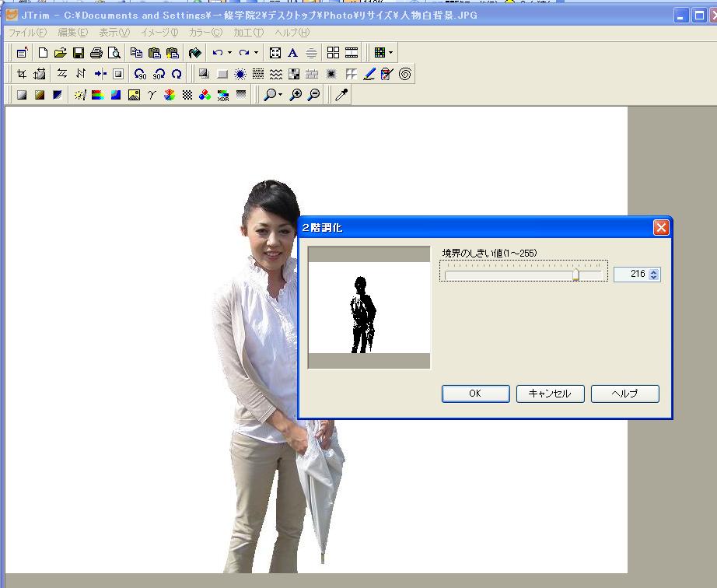Click the grayscale conversion icon

pos(22,95)
